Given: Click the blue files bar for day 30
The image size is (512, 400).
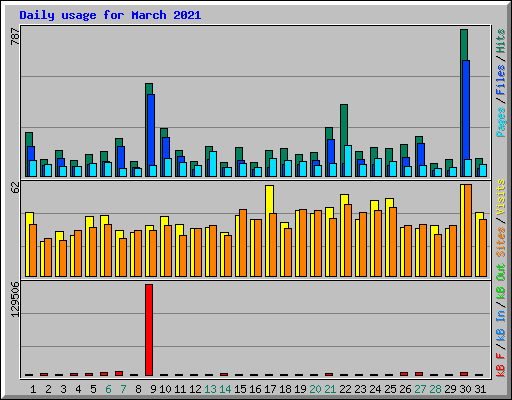Looking at the screenshot, I should [466, 110].
